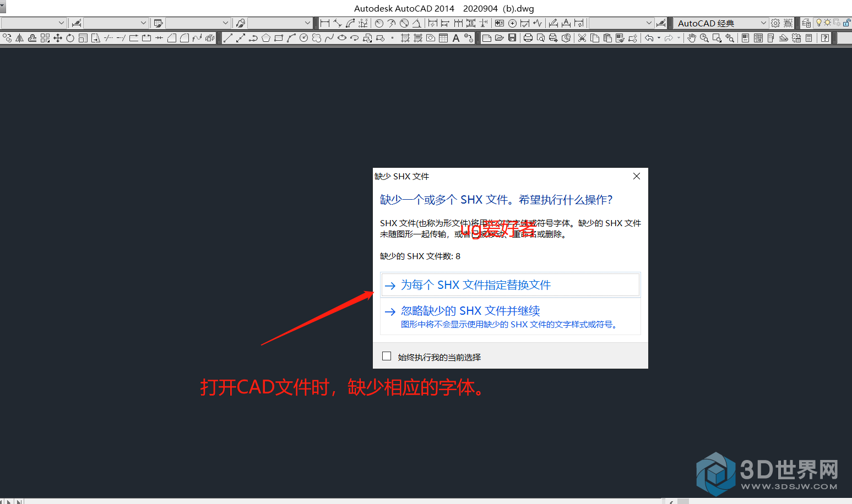Toggle the layer on/off lightbulb icon
Screen dimensions: 852x504
[x=819, y=23]
